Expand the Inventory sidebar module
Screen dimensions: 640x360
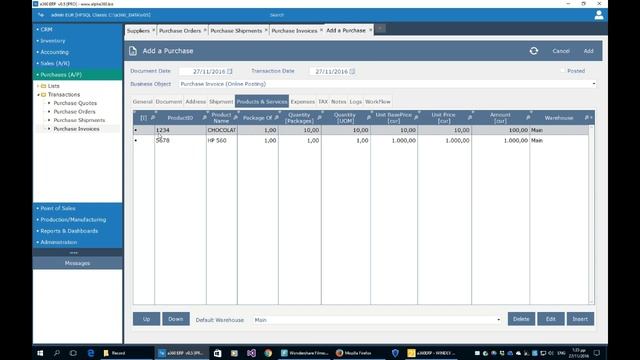click(78, 41)
